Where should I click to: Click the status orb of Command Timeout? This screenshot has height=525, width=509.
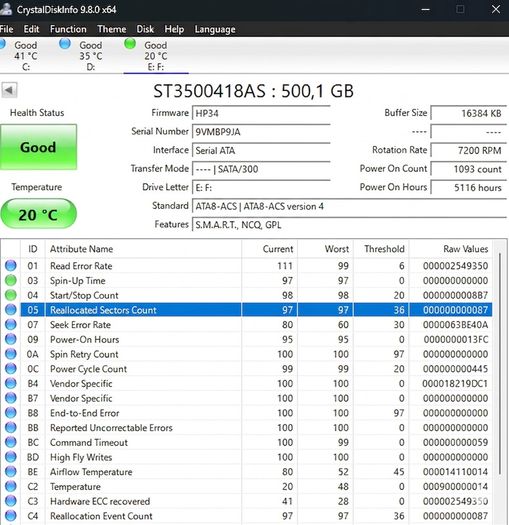coord(11,442)
